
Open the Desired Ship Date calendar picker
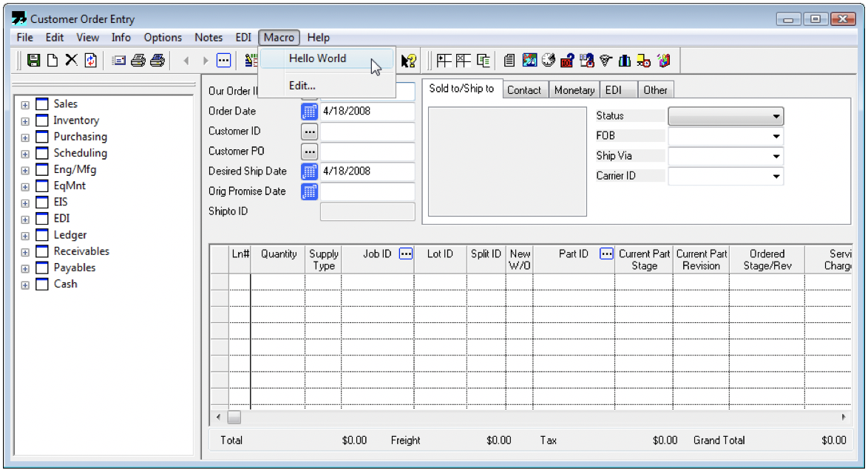pyautogui.click(x=309, y=171)
